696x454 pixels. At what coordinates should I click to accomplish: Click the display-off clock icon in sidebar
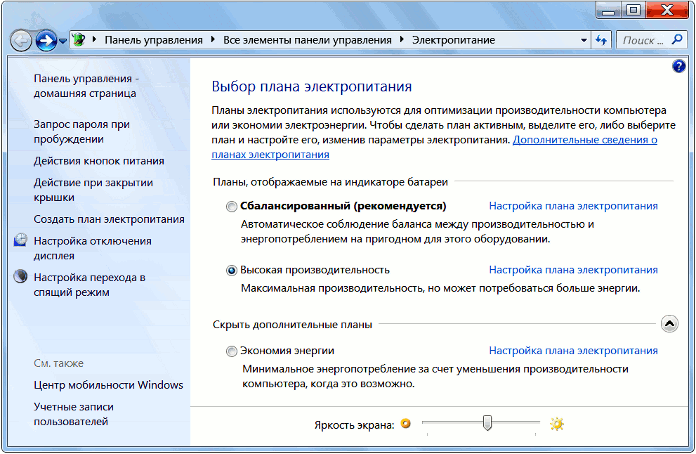(x=20, y=240)
